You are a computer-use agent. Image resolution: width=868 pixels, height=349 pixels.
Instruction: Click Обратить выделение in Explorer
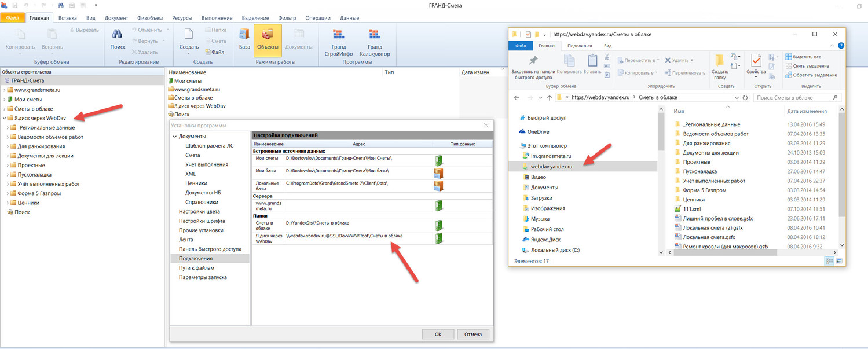811,75
